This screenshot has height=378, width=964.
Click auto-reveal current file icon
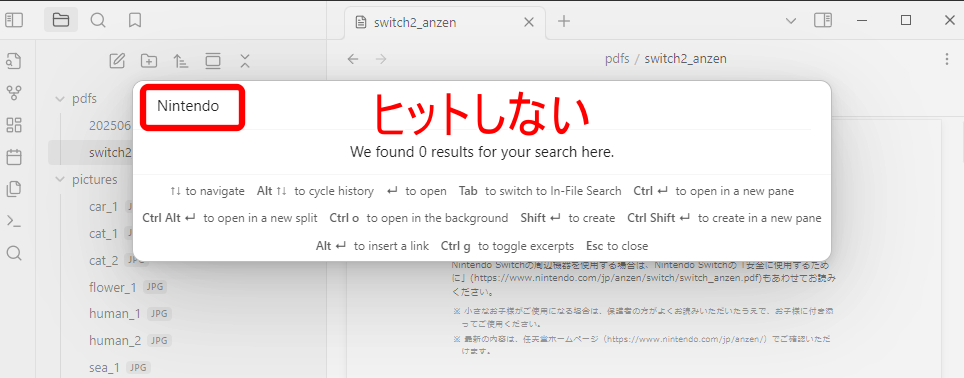(x=213, y=60)
